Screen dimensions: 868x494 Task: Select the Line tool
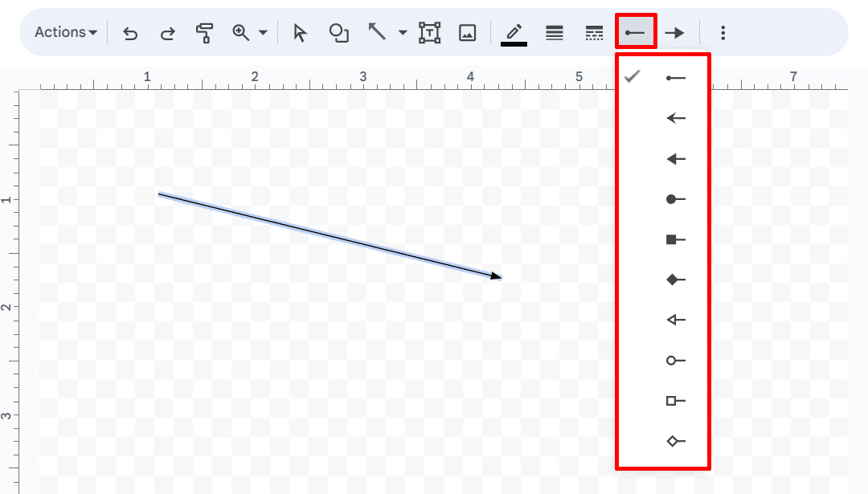(375, 32)
